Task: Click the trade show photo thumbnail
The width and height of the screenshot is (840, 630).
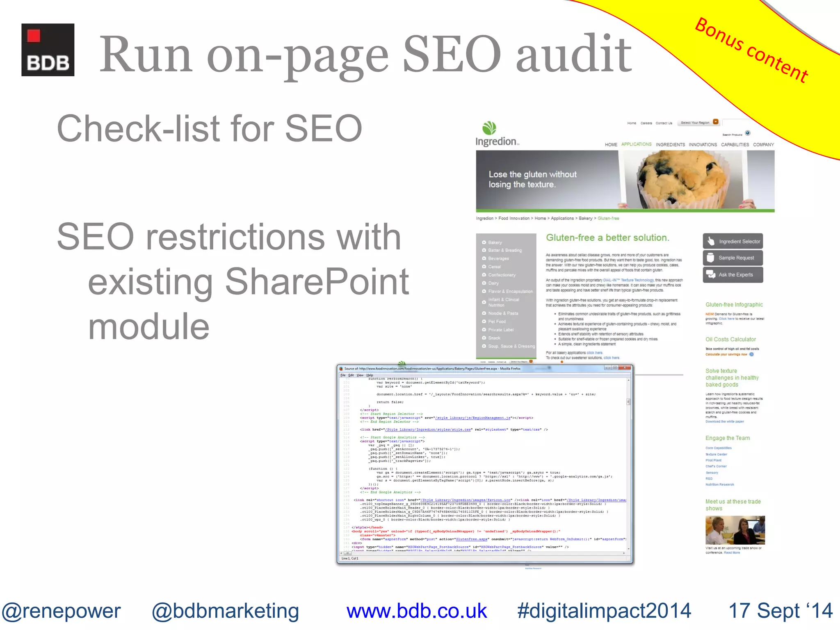Action: click(x=735, y=530)
